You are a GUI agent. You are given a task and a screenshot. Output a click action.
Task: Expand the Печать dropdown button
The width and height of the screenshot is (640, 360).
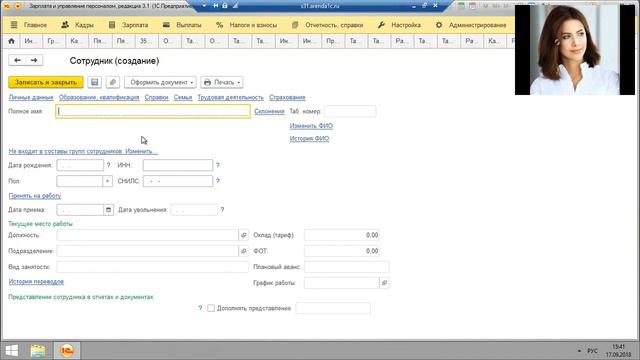[x=222, y=82]
